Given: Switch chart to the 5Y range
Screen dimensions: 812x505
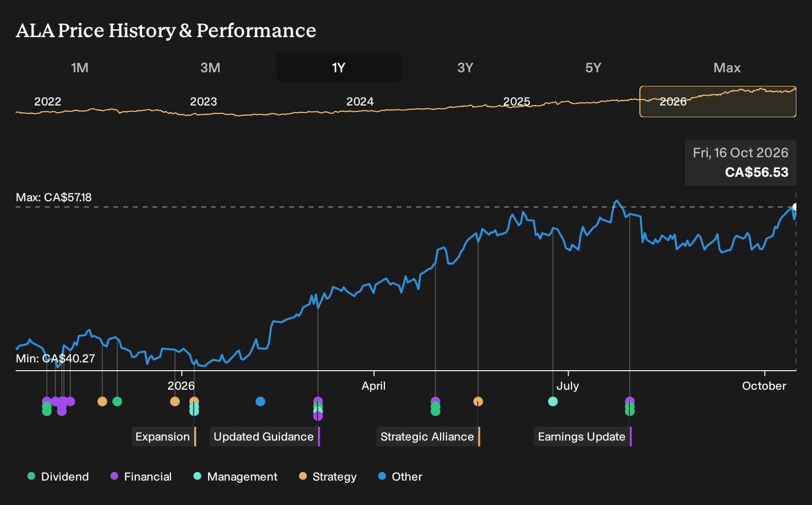Looking at the screenshot, I should click(x=593, y=67).
